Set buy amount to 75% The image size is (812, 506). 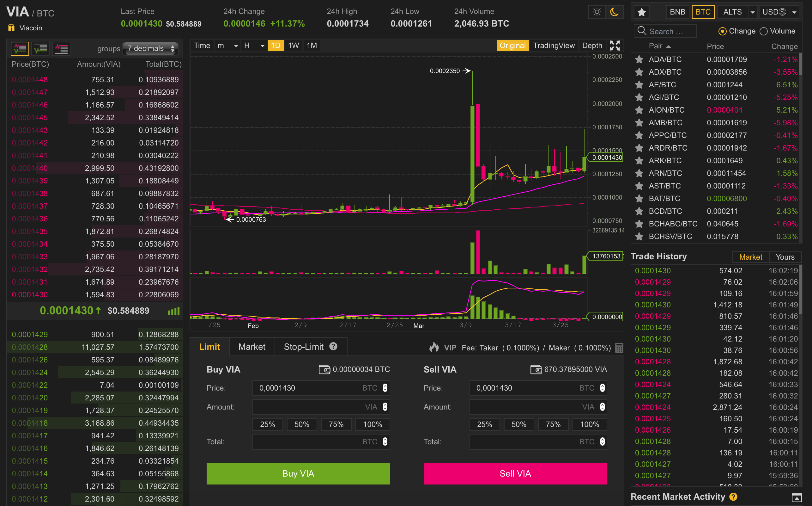(336, 424)
